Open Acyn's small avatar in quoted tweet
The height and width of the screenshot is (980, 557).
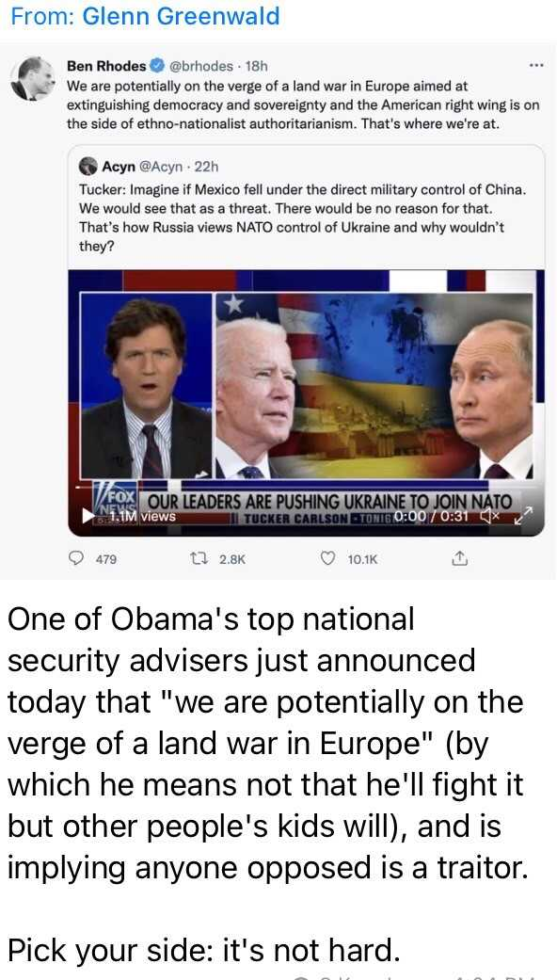(88, 167)
